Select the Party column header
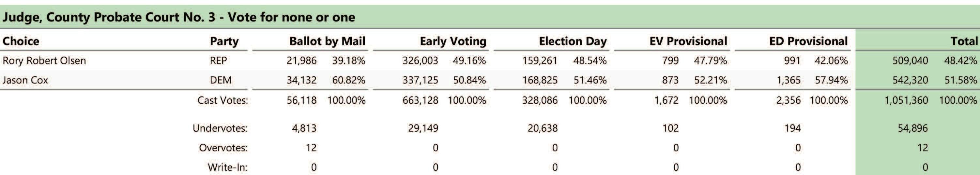980x175 pixels. click(224, 41)
